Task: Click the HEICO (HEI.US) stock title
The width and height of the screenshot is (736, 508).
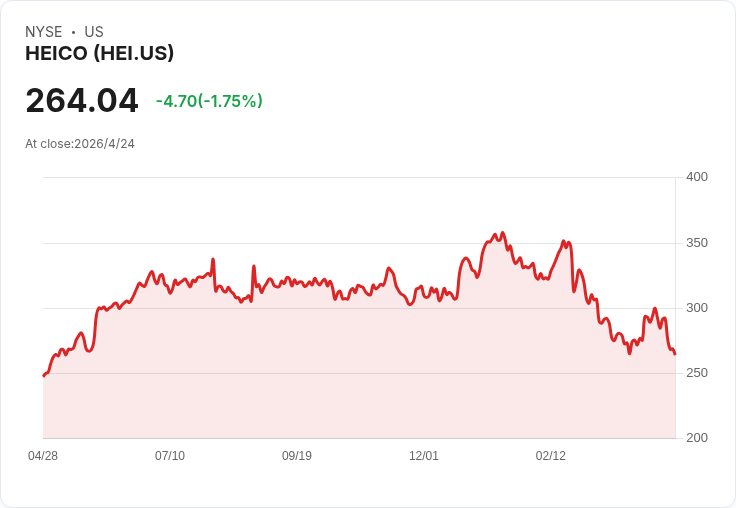Action: [100, 53]
